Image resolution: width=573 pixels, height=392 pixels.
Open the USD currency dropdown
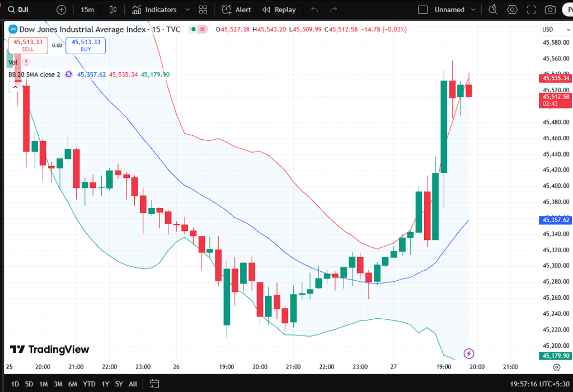tap(556, 29)
